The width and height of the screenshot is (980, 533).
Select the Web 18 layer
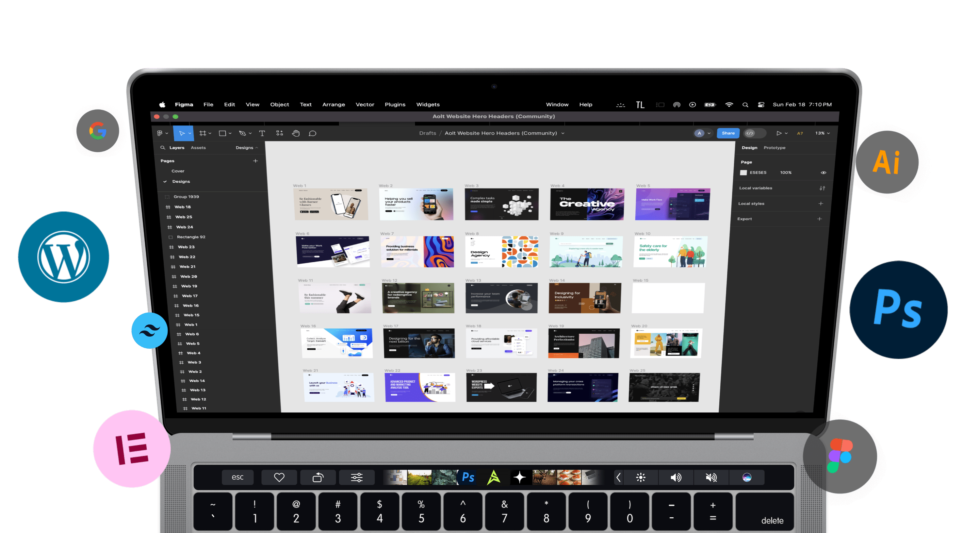[x=183, y=207]
